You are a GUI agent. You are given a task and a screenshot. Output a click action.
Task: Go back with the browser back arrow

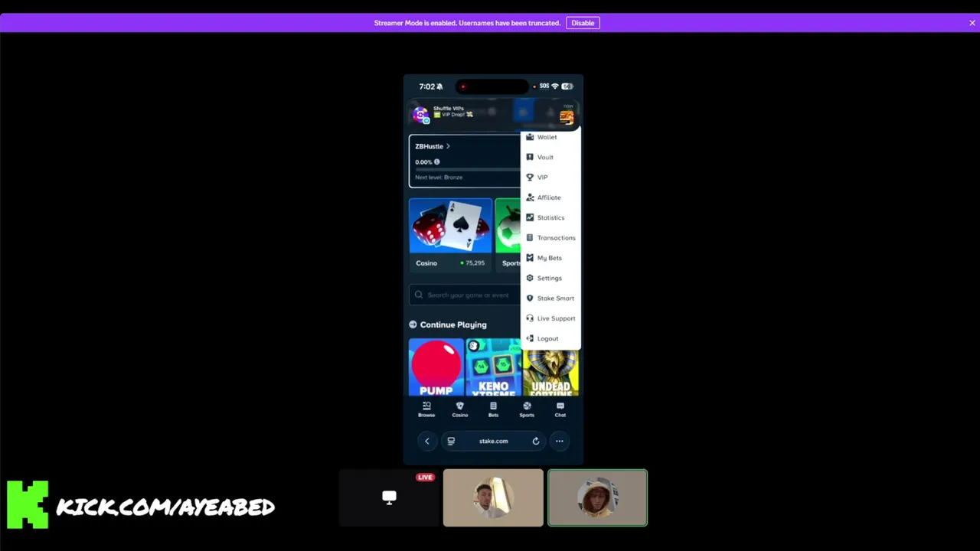coord(427,441)
